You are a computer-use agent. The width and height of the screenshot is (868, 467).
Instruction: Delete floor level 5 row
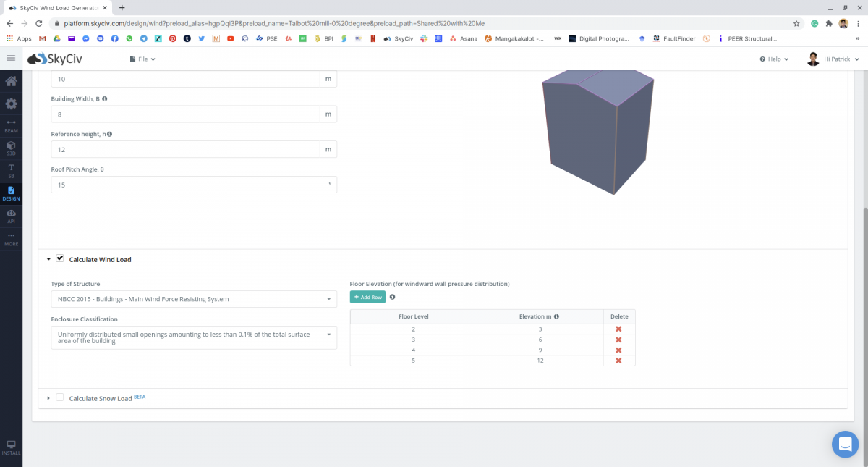[x=618, y=361]
